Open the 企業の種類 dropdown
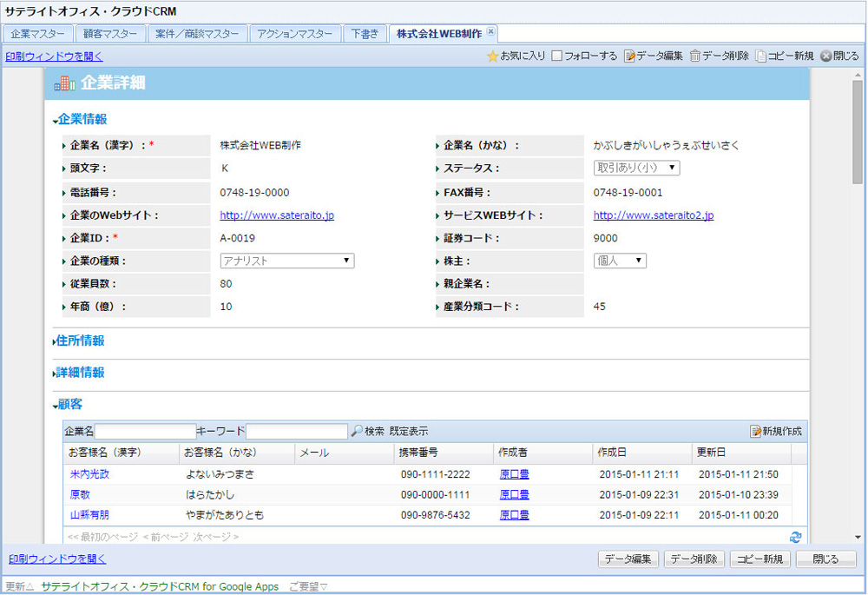Viewport: 868px width, 595px height. pyautogui.click(x=287, y=261)
